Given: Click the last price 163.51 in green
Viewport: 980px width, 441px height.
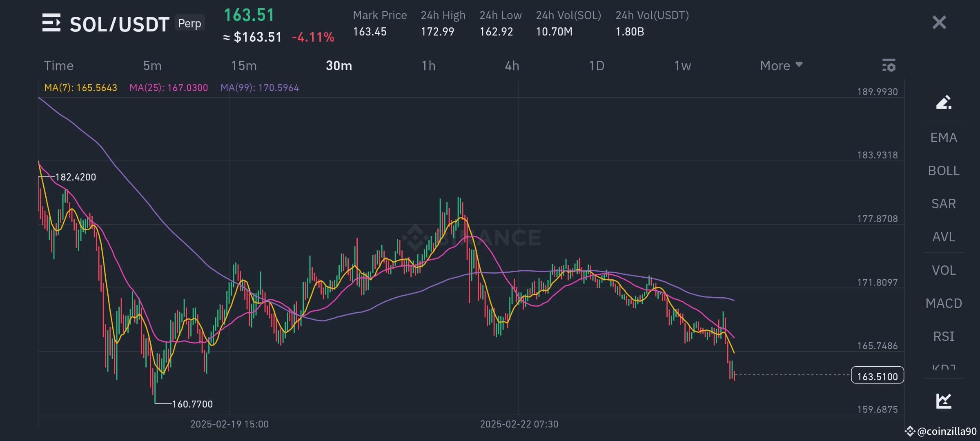Looking at the screenshot, I should click(249, 16).
